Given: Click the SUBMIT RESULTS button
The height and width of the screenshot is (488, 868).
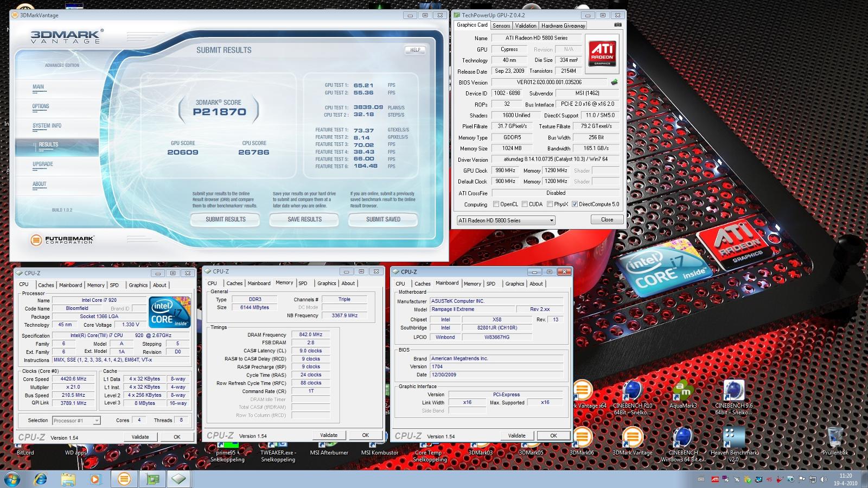Looking at the screenshot, I should point(225,219).
